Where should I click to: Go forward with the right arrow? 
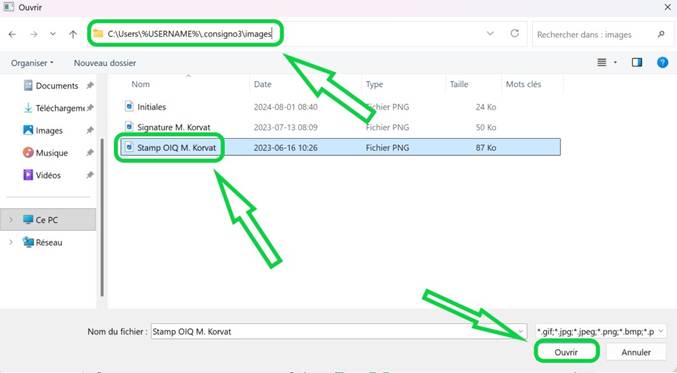point(34,34)
